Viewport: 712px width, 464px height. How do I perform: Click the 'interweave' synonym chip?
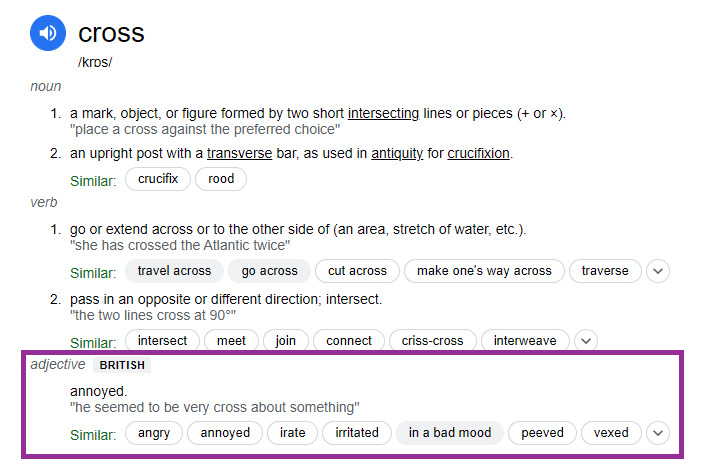point(525,341)
